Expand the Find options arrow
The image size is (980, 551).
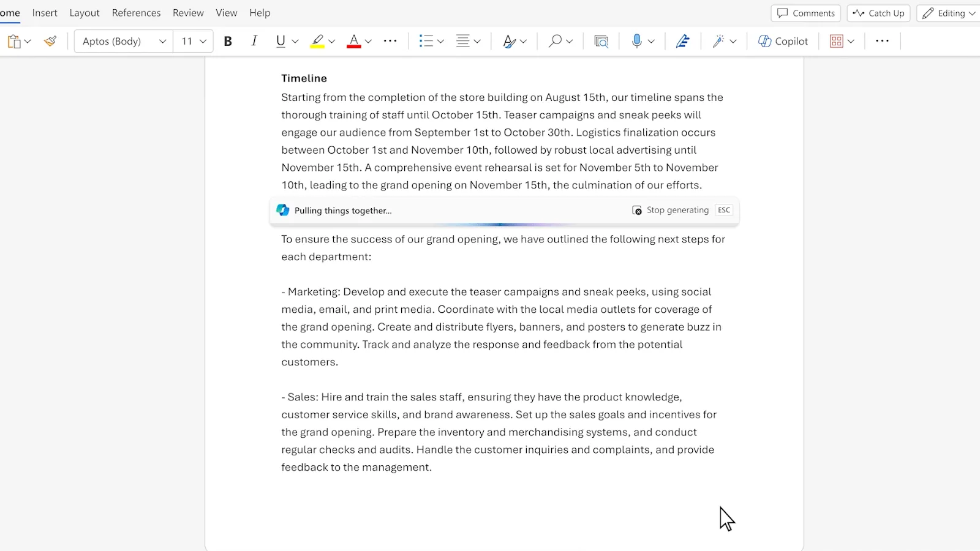pos(570,41)
